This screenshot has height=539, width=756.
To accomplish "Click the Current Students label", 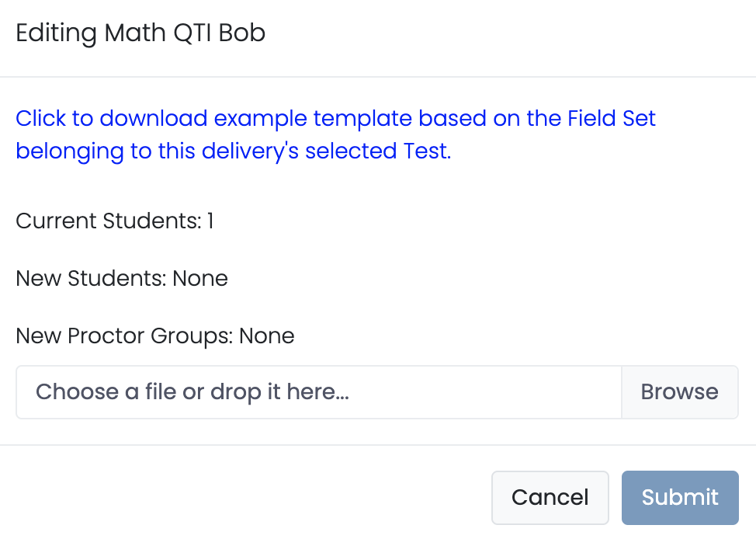I will [109, 221].
